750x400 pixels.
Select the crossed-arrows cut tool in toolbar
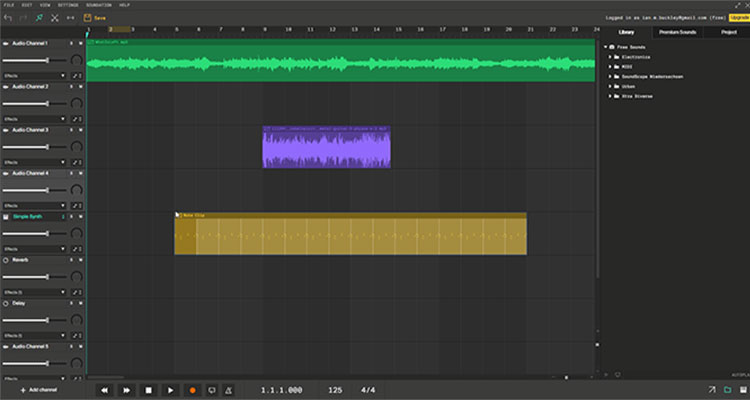pyautogui.click(x=55, y=18)
